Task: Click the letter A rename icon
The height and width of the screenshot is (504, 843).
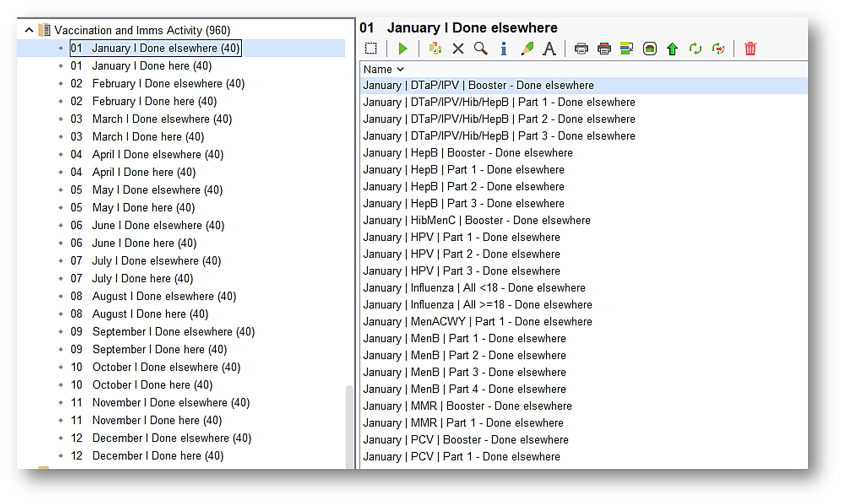Action: (x=549, y=49)
